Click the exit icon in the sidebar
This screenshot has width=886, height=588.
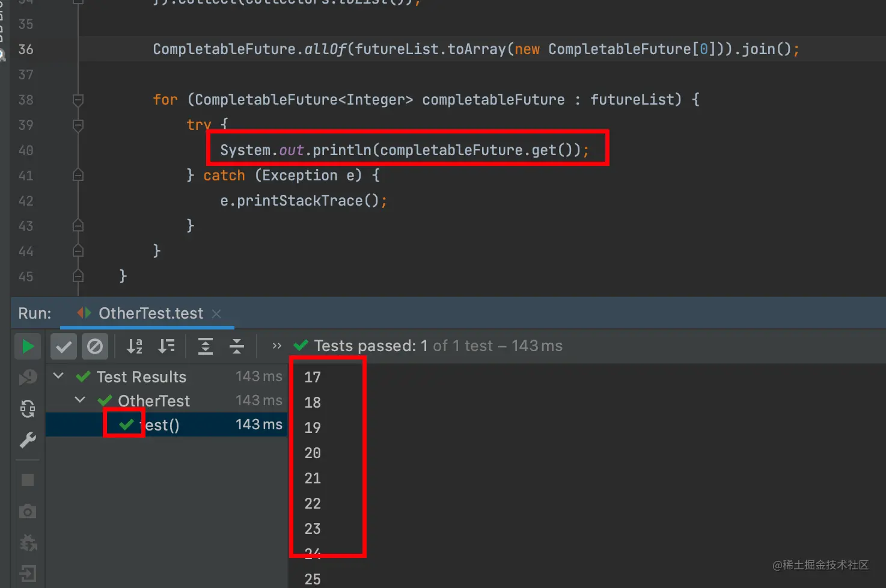coord(28,574)
